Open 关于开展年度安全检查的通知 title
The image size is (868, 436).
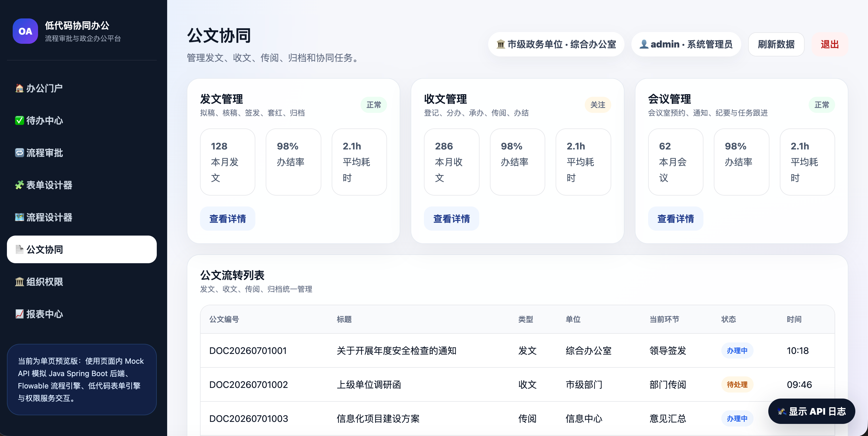pos(396,351)
